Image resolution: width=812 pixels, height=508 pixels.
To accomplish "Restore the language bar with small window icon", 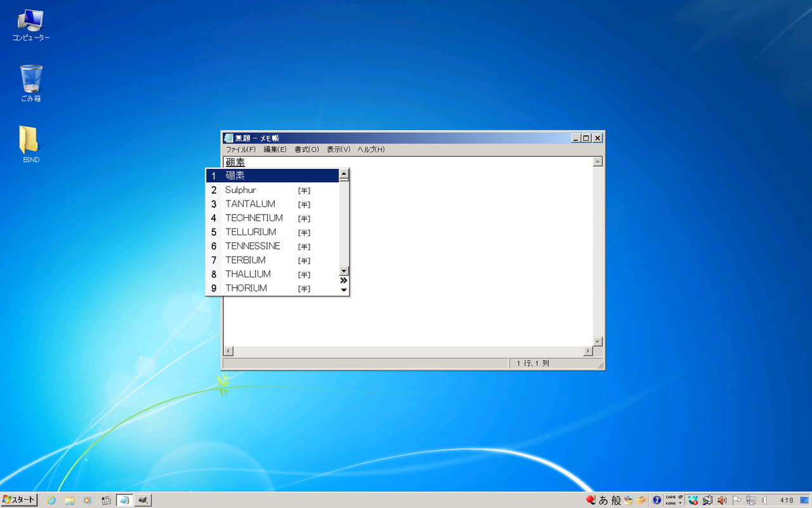I will click(x=681, y=497).
